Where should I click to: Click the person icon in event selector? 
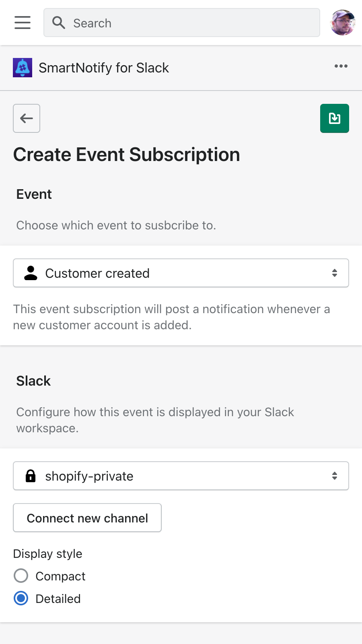(x=31, y=273)
